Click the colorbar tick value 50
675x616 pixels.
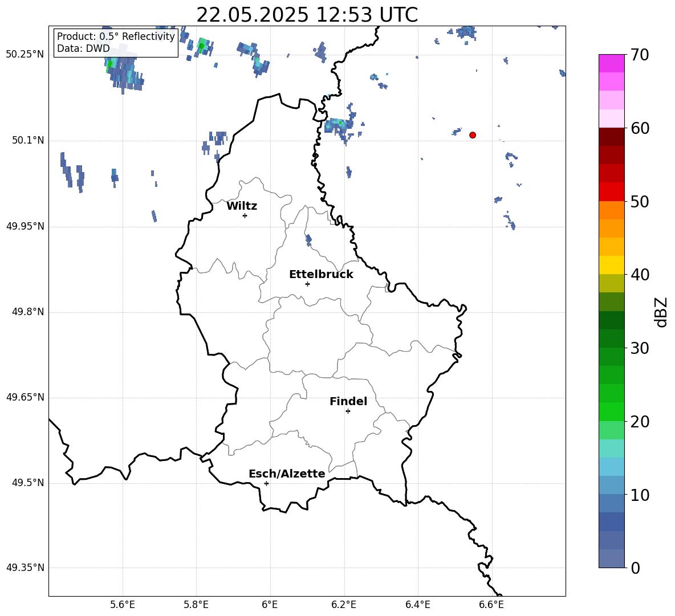pyautogui.click(x=640, y=201)
